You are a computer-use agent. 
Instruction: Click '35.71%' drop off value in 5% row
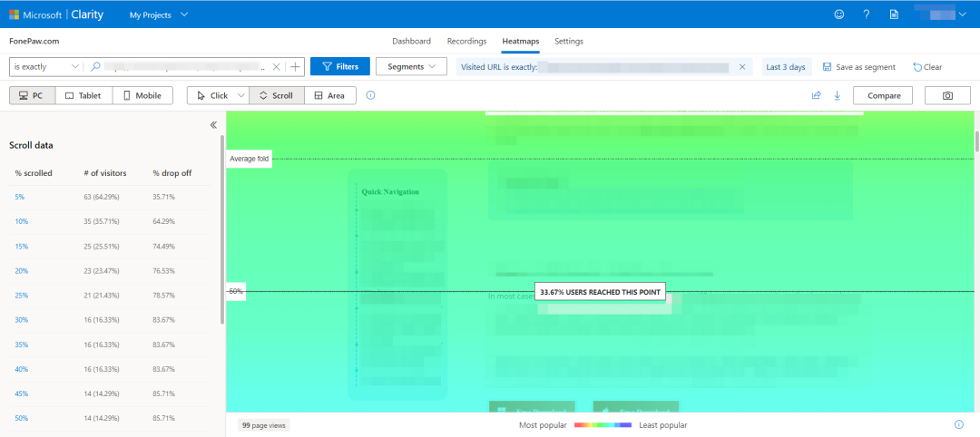click(163, 197)
